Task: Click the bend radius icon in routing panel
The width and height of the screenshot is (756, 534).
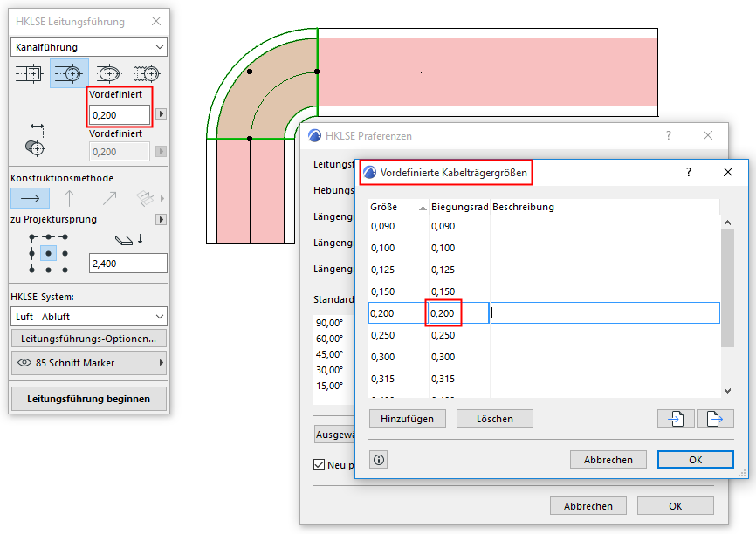Action: 35,140
